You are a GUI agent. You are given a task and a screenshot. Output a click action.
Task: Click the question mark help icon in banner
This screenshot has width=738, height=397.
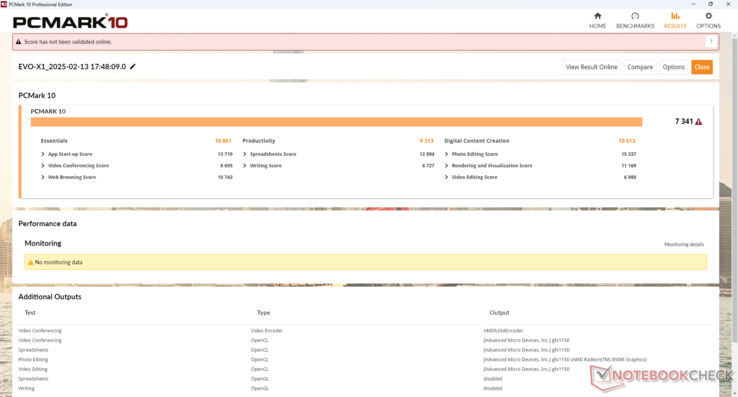coord(711,42)
